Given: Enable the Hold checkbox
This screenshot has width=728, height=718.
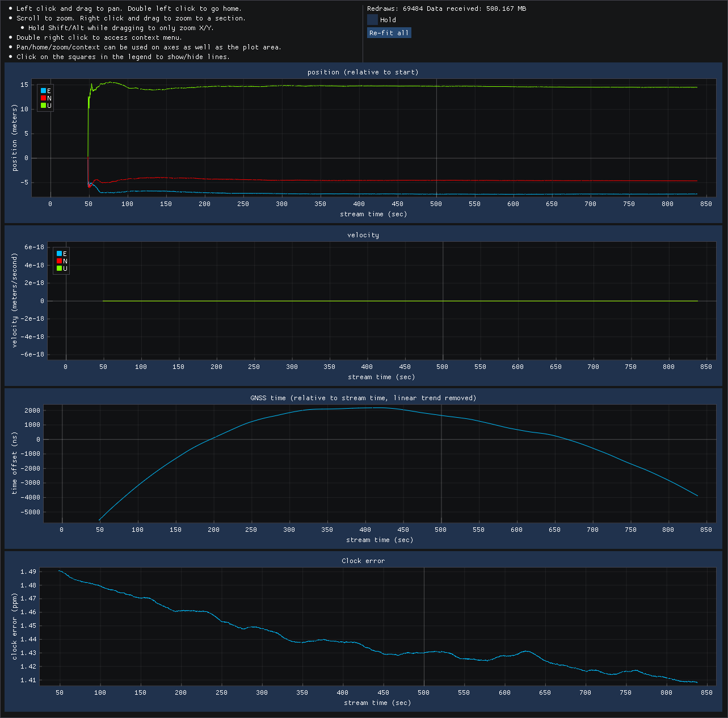Looking at the screenshot, I should 373,20.
